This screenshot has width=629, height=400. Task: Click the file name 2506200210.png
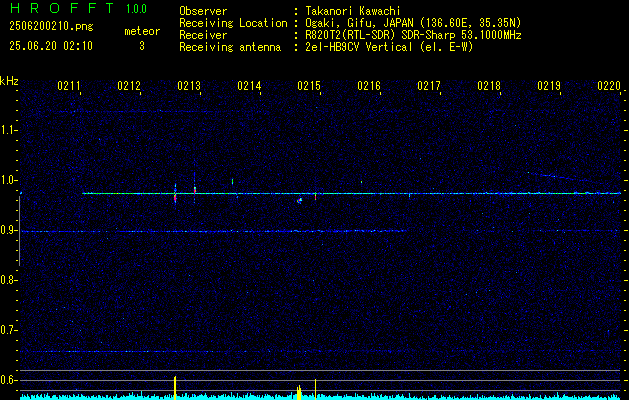(x=51, y=26)
